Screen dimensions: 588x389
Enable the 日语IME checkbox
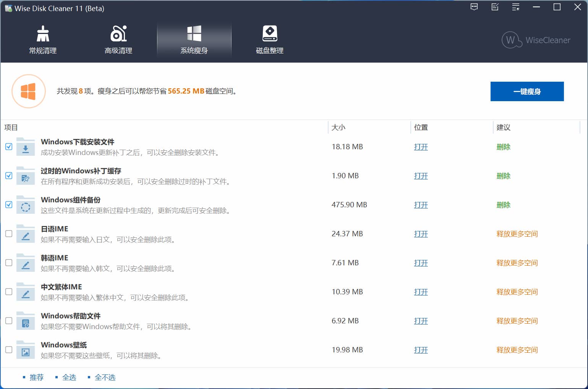click(x=9, y=234)
